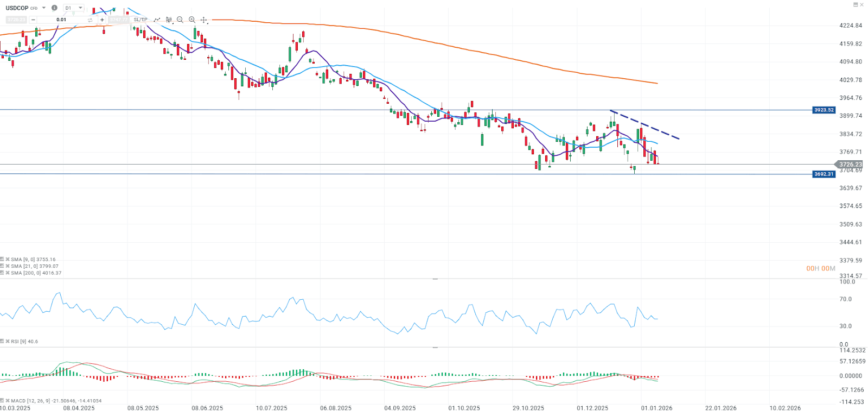
Task: Click the 04.09.2025 date label
Action: pyautogui.click(x=400, y=408)
